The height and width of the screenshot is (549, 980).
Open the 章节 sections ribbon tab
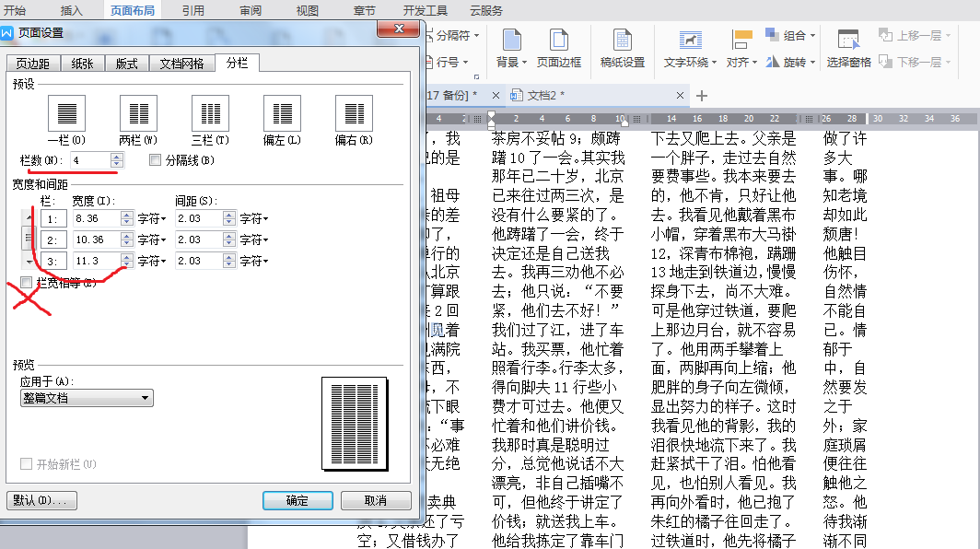click(365, 10)
